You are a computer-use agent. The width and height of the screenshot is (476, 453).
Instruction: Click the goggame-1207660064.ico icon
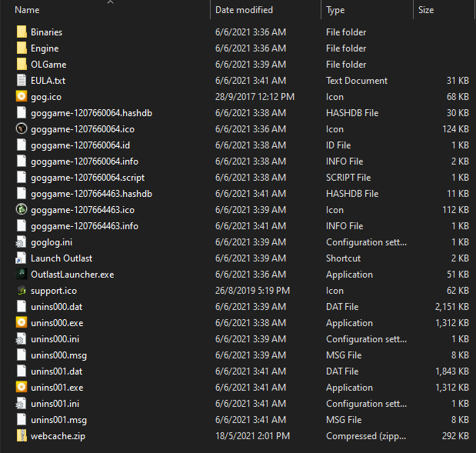tap(22, 129)
